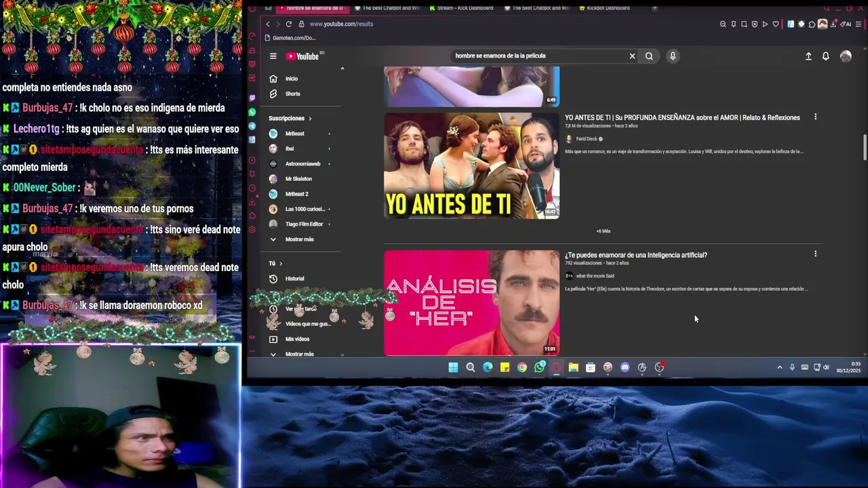The height and width of the screenshot is (488, 868).
Task: Open what the movie Said channel
Action: (595, 276)
